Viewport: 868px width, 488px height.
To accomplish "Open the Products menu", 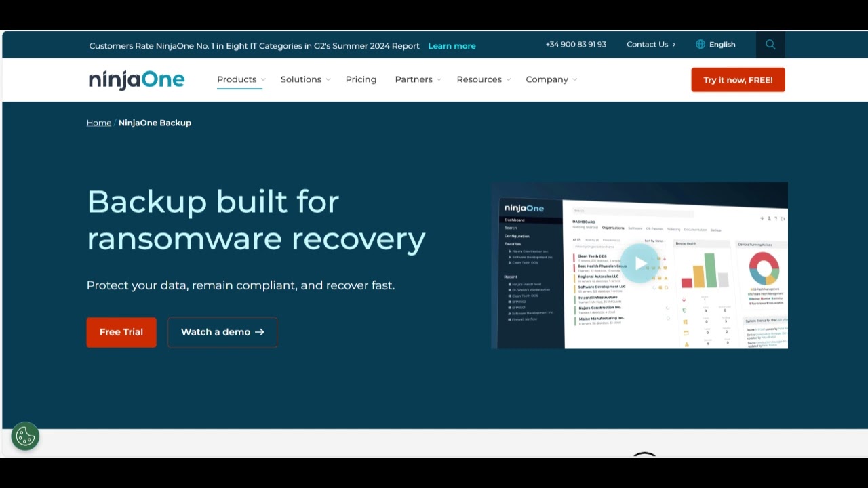I will coord(237,79).
